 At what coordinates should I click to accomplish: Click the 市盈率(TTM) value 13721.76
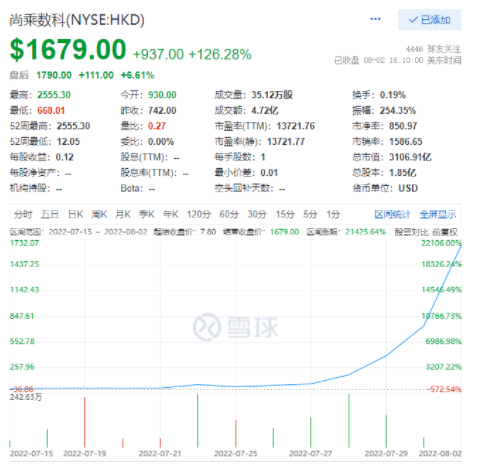295,126
